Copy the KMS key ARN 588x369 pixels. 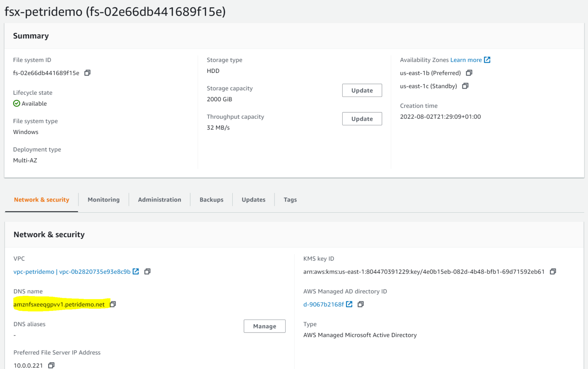click(x=553, y=271)
